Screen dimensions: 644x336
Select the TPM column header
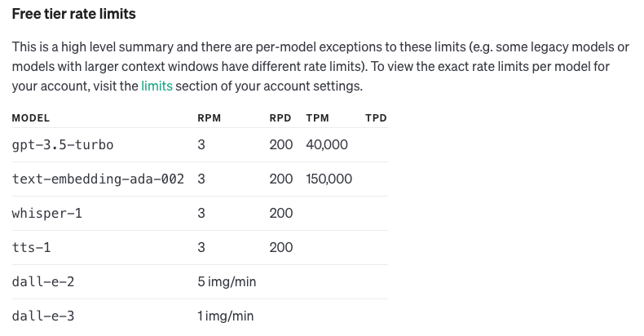click(x=317, y=118)
